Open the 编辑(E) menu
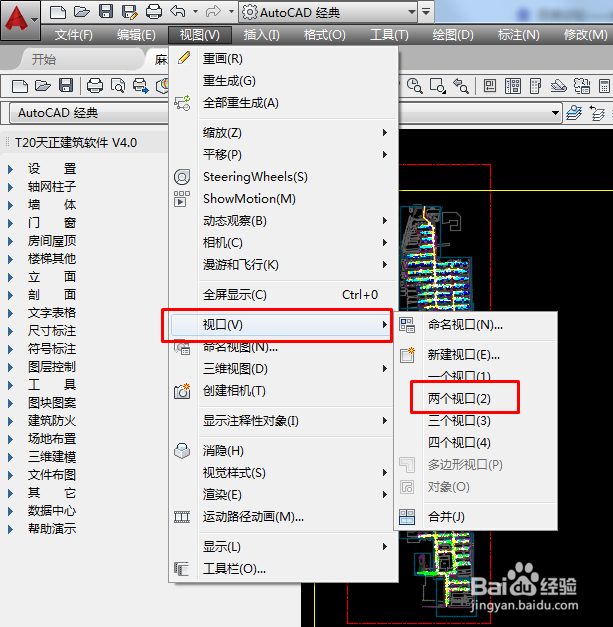Image resolution: width=613 pixels, height=627 pixels. [x=136, y=35]
